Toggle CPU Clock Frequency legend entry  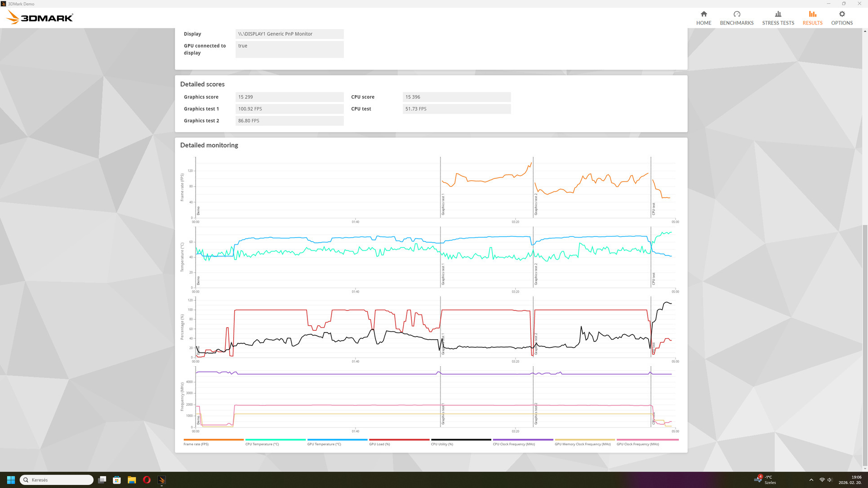coord(513,444)
